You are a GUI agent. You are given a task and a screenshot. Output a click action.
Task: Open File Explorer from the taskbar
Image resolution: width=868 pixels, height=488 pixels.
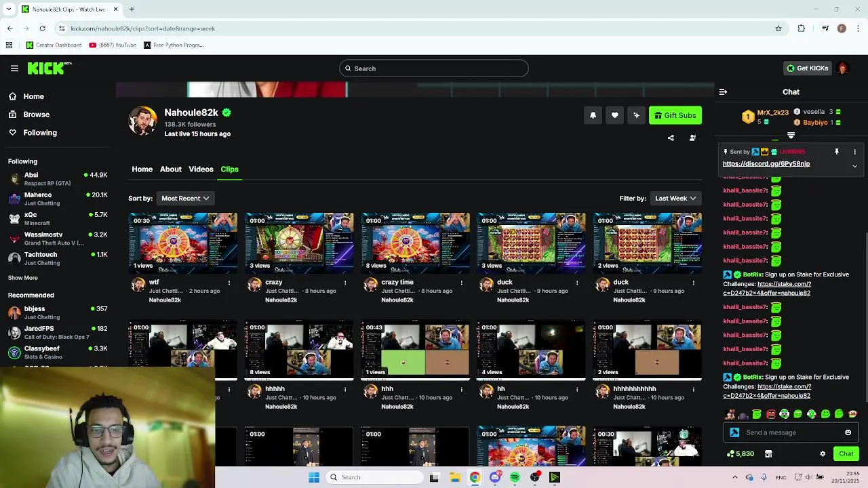point(454,477)
